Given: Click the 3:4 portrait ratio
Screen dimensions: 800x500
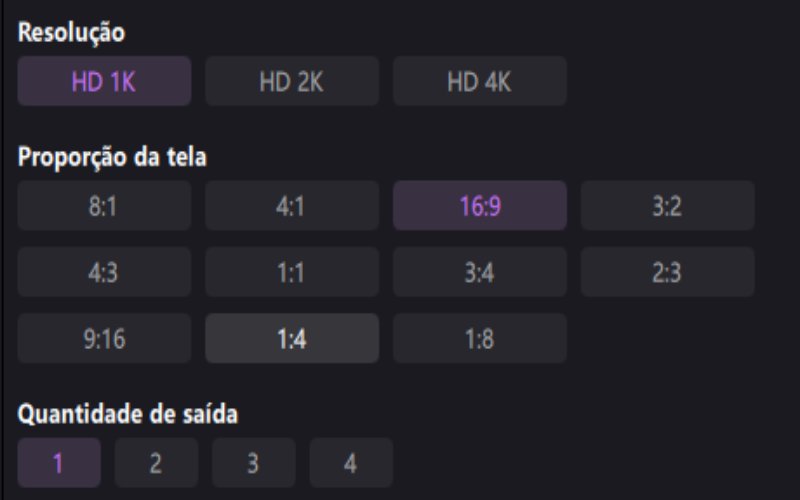Looking at the screenshot, I should click(479, 272).
